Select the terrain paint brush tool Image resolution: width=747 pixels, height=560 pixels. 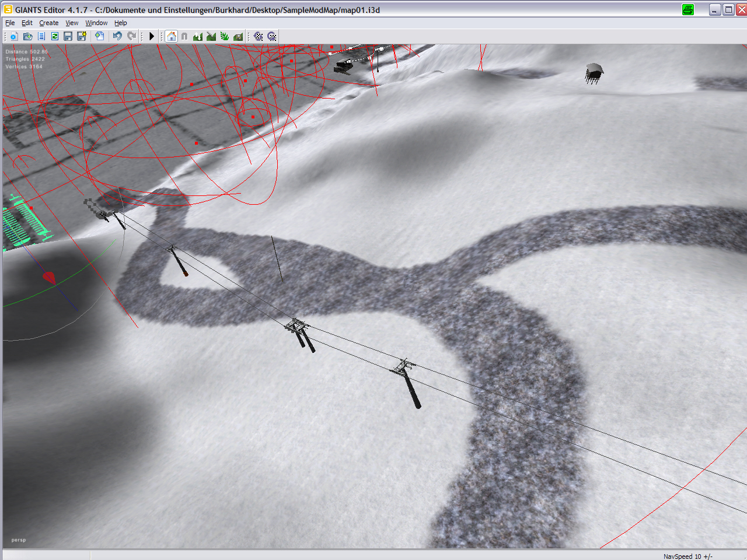pos(211,36)
